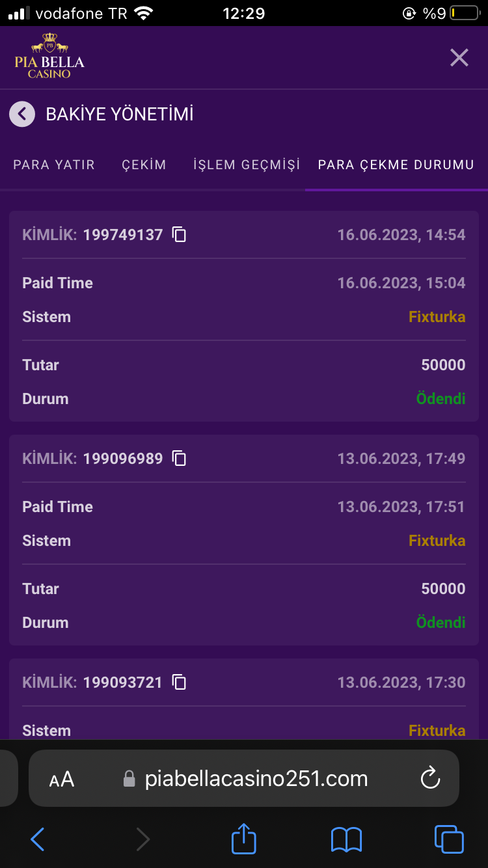Open Safari bookmarks
Screen dimensions: 488x868
[346, 839]
